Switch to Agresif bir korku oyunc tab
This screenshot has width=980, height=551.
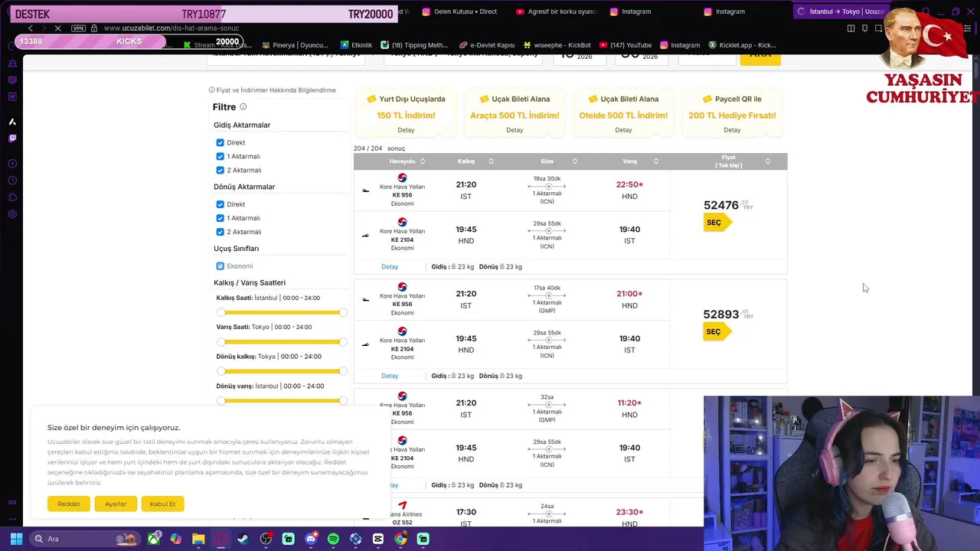pyautogui.click(x=557, y=11)
